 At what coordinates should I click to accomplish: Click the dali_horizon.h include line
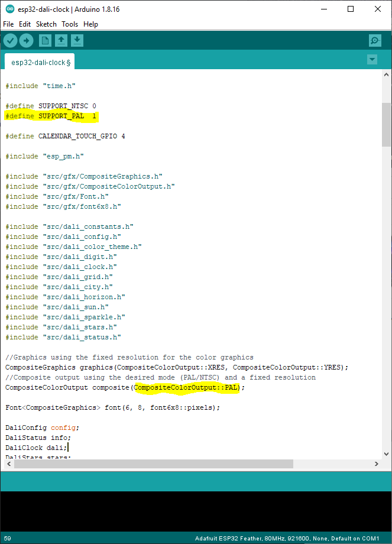pos(65,297)
